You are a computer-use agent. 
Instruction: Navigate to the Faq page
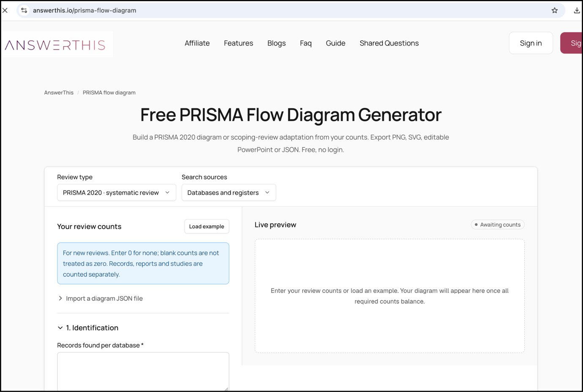(x=306, y=43)
